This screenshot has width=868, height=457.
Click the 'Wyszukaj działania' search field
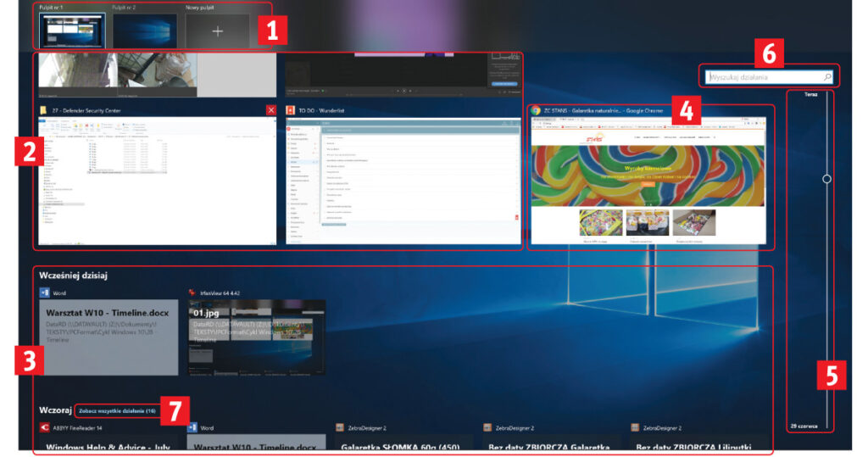(x=763, y=77)
